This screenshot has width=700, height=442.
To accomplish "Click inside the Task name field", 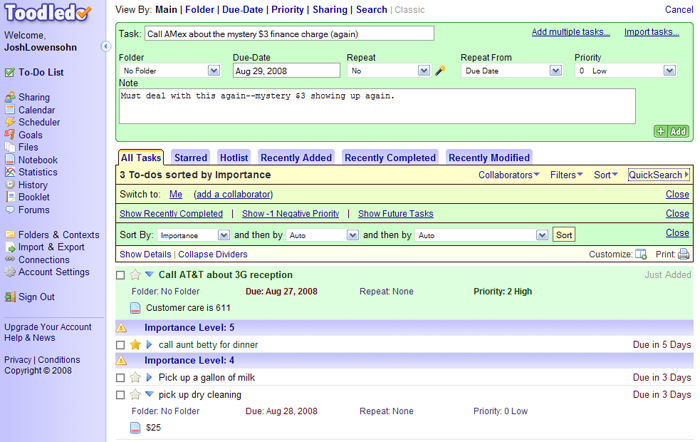I will [288, 33].
